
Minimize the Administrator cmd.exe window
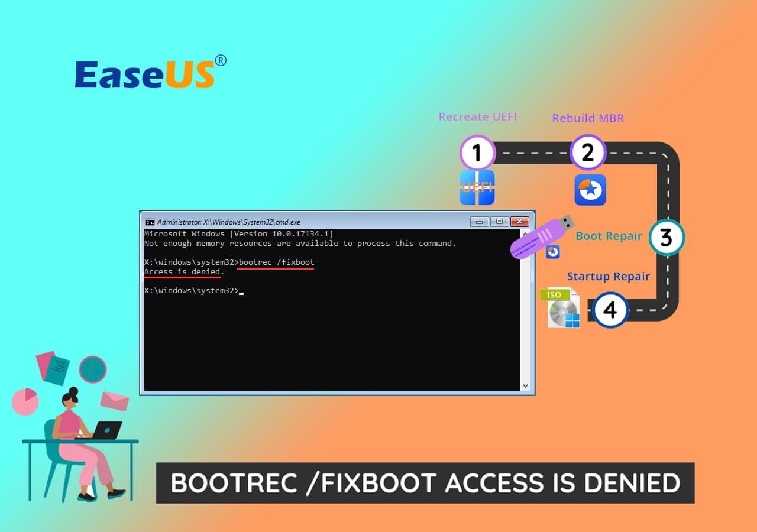pyautogui.click(x=480, y=222)
